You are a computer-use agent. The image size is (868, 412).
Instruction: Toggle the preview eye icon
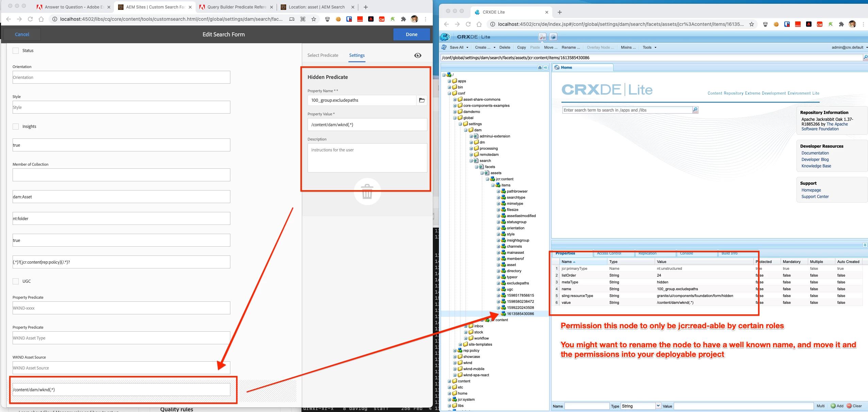point(417,55)
